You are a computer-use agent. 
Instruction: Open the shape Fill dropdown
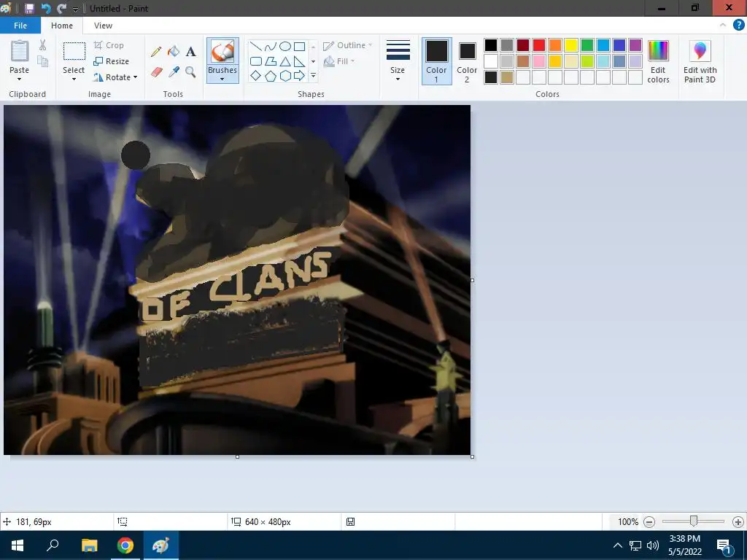click(x=338, y=61)
